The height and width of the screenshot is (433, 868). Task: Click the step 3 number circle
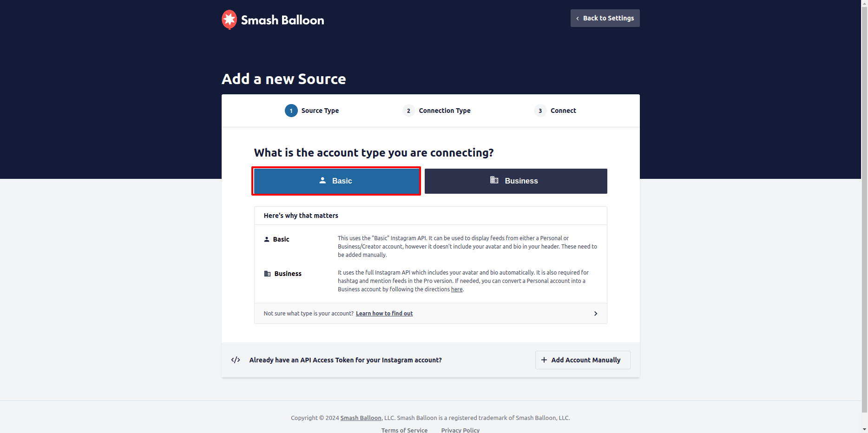tap(540, 111)
